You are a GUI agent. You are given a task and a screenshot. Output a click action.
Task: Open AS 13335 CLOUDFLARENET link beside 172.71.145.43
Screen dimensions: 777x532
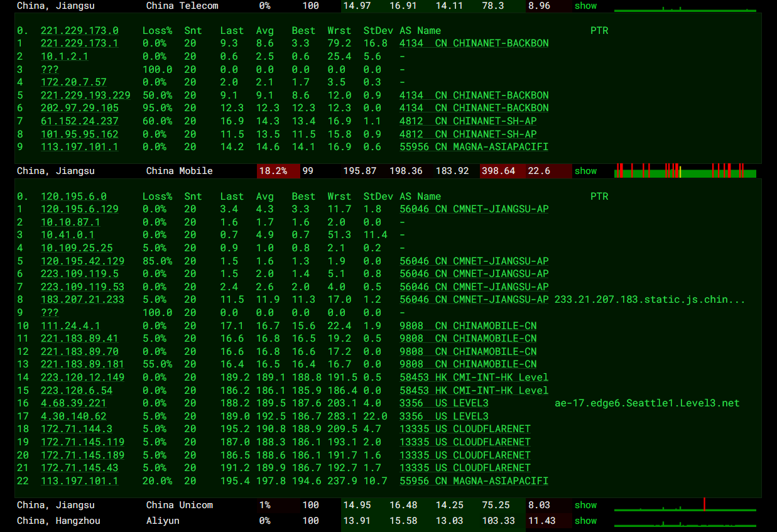click(x=465, y=468)
